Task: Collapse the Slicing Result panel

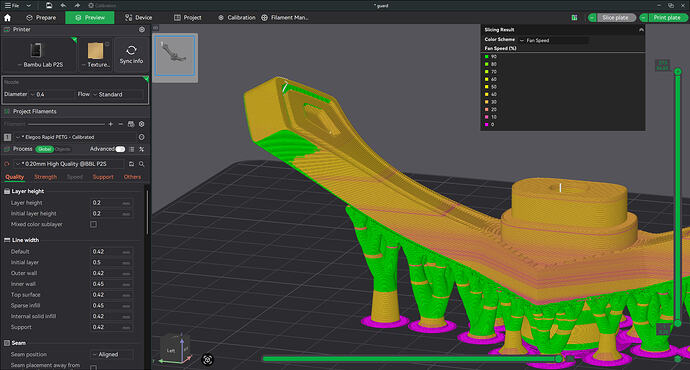Action: [641, 29]
